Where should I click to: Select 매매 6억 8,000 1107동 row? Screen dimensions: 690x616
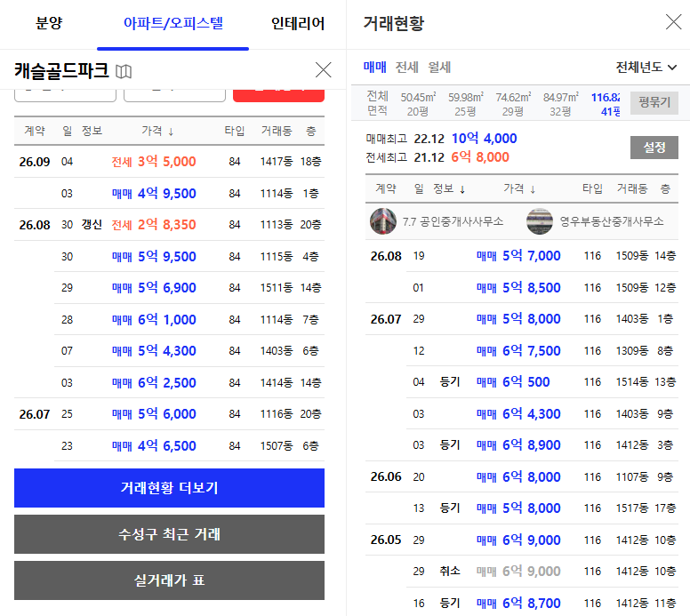(521, 476)
